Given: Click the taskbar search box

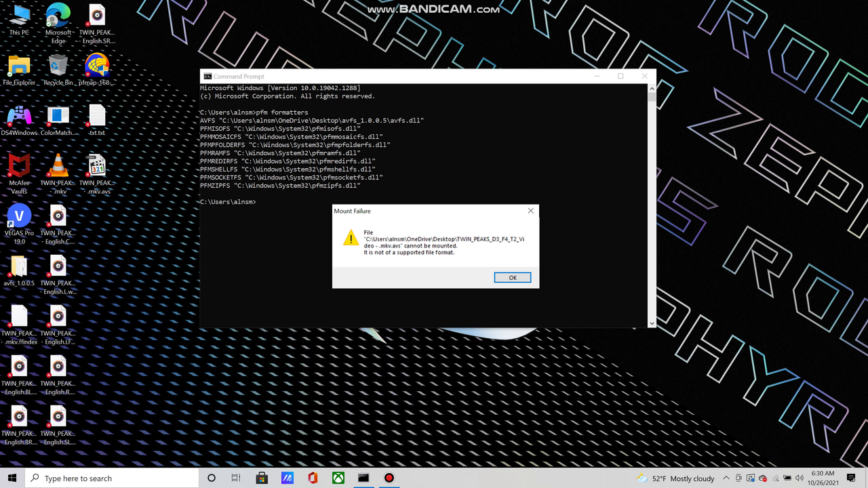Looking at the screenshot, I should pyautogui.click(x=112, y=478).
